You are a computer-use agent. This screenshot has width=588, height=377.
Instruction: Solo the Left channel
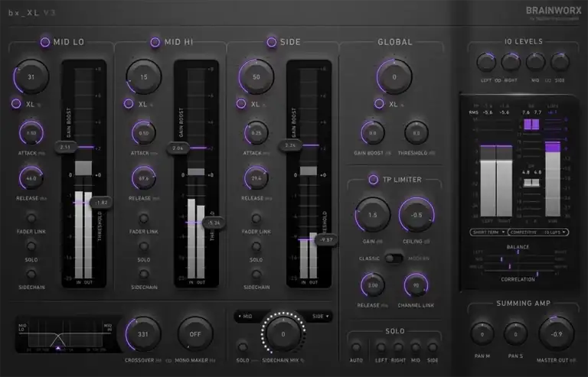click(x=381, y=347)
